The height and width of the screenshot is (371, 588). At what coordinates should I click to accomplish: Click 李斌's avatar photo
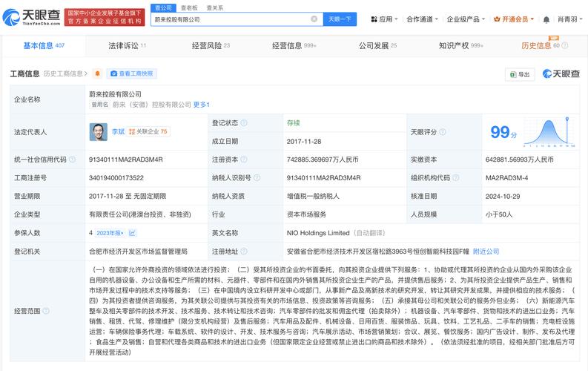click(x=99, y=131)
